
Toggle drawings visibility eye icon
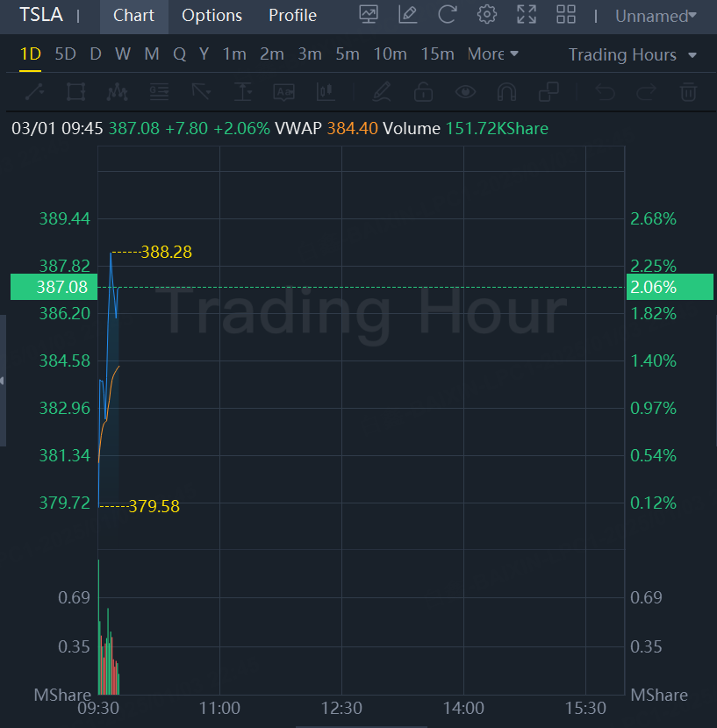pyautogui.click(x=465, y=91)
